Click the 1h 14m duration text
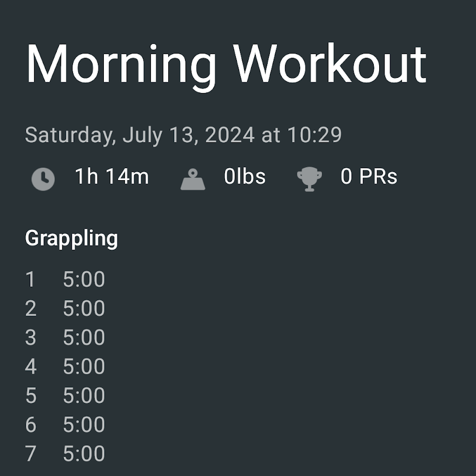 [112, 176]
